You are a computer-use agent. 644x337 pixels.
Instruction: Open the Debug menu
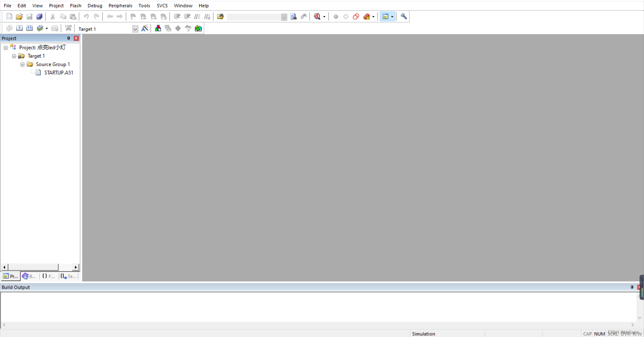[95, 6]
